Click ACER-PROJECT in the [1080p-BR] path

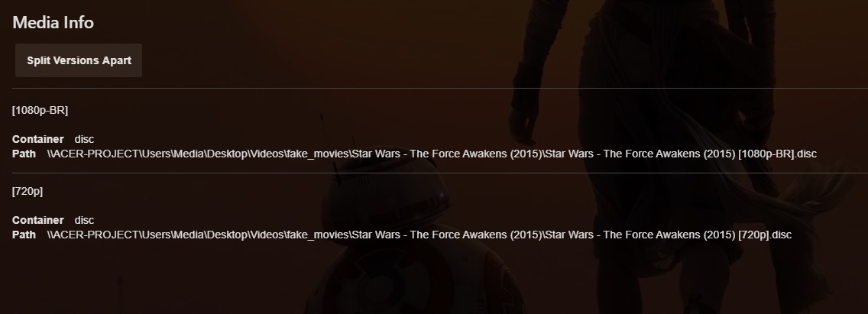click(x=94, y=154)
